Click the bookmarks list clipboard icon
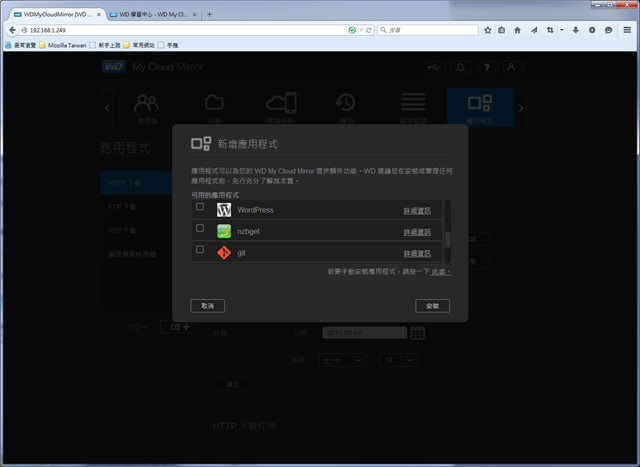The width and height of the screenshot is (640, 467). point(502,30)
